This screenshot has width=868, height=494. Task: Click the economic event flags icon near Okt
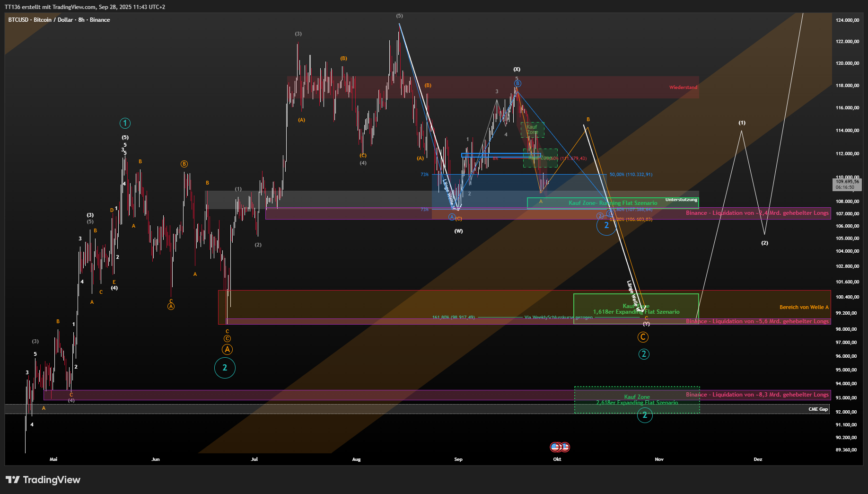click(560, 447)
